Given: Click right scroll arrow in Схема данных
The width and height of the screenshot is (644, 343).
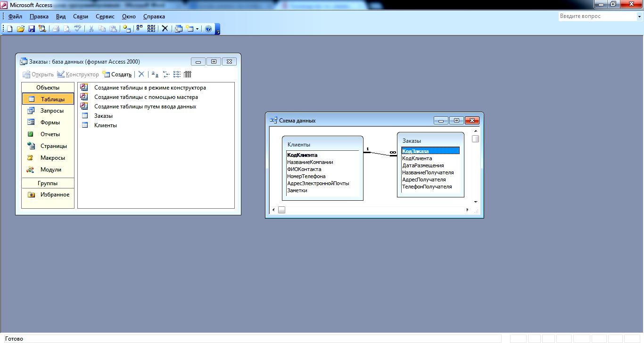Looking at the screenshot, I should pos(467,210).
